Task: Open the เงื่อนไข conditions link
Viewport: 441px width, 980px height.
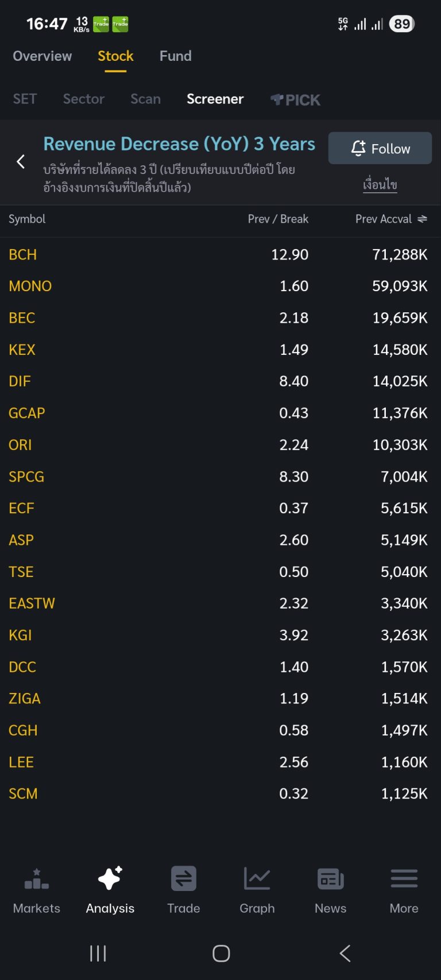Action: (380, 184)
